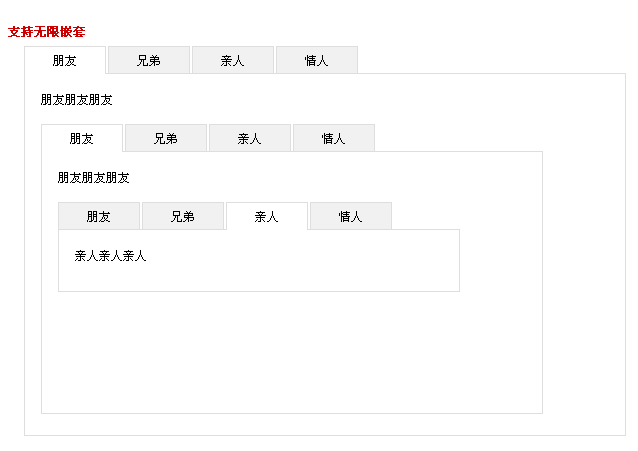Click blank area of second-level panel below innermost panel
The width and height of the screenshot is (638, 451).
(290, 350)
